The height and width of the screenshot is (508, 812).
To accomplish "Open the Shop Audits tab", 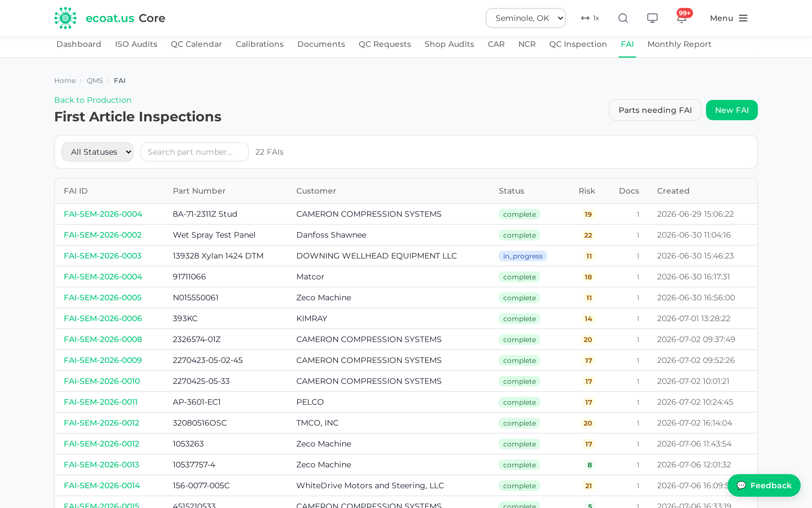I will pyautogui.click(x=449, y=44).
